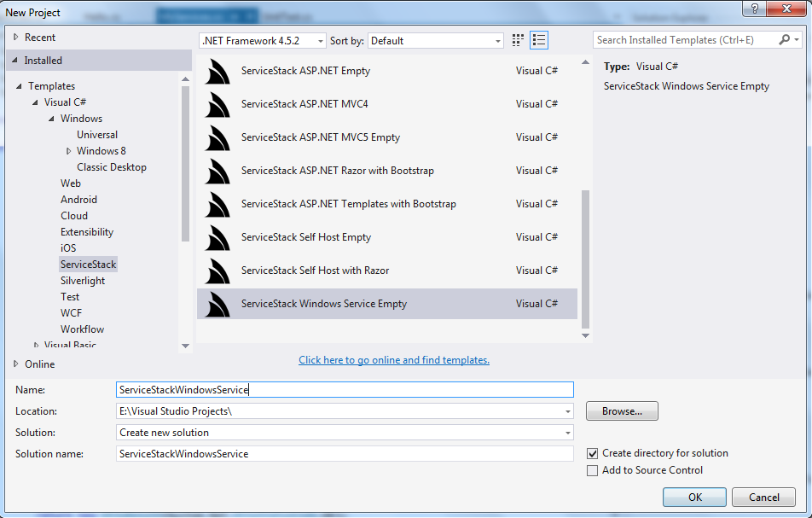Click the ServiceStack ASP.NET MVC4 template icon
This screenshot has height=518, width=812.
217,105
